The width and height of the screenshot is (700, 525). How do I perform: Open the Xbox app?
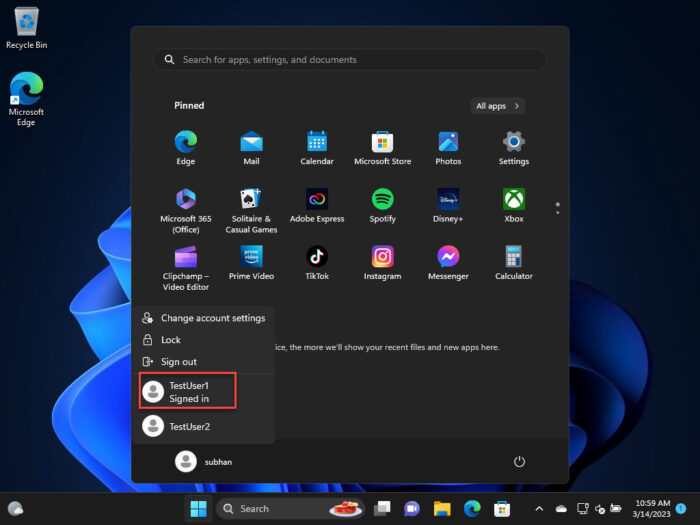coord(513,199)
